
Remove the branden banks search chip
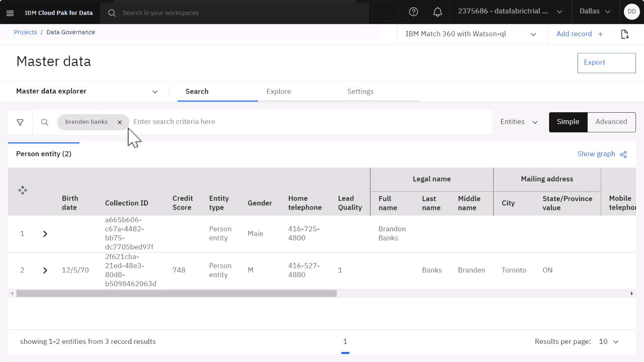[120, 122]
